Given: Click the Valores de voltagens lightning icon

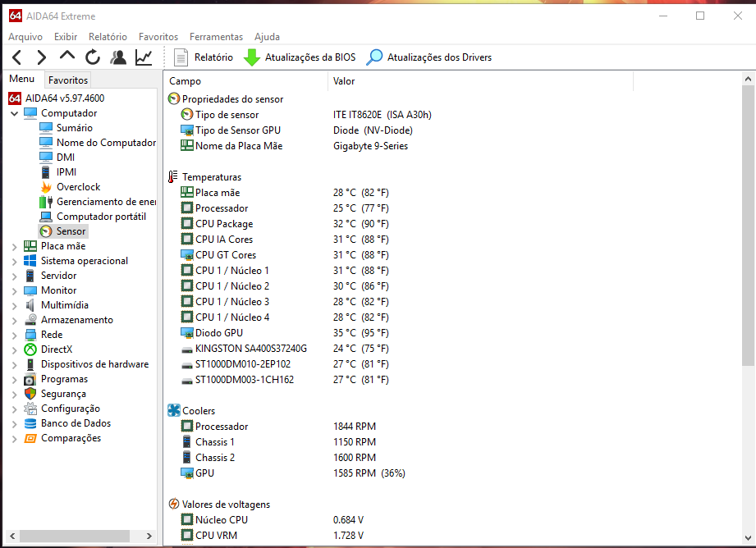Looking at the screenshot, I should [x=173, y=505].
